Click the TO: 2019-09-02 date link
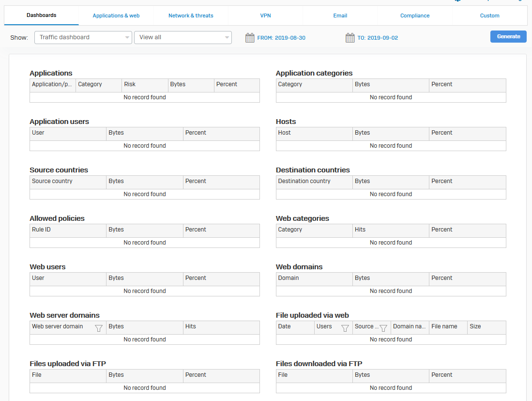The image size is (532, 401). coord(378,38)
